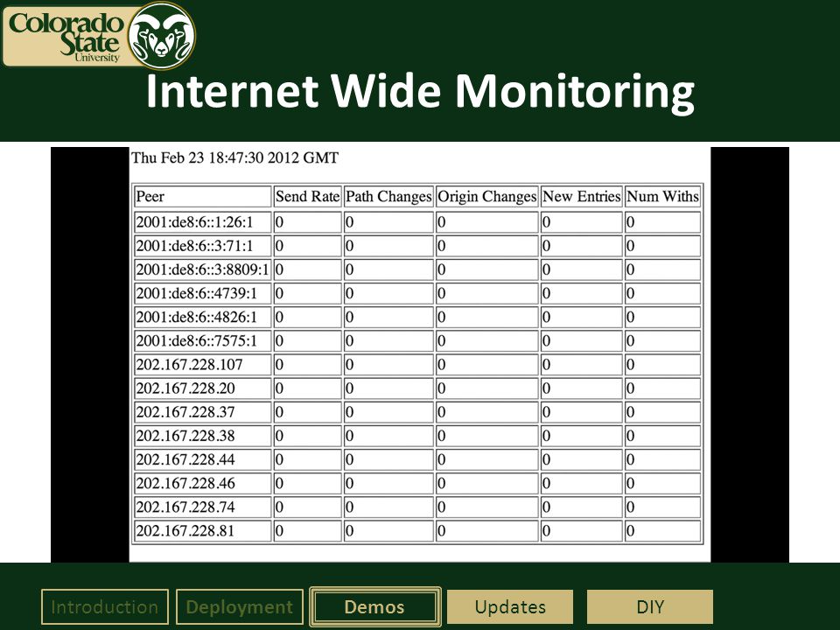Click the Origin Changes column header

(x=487, y=196)
